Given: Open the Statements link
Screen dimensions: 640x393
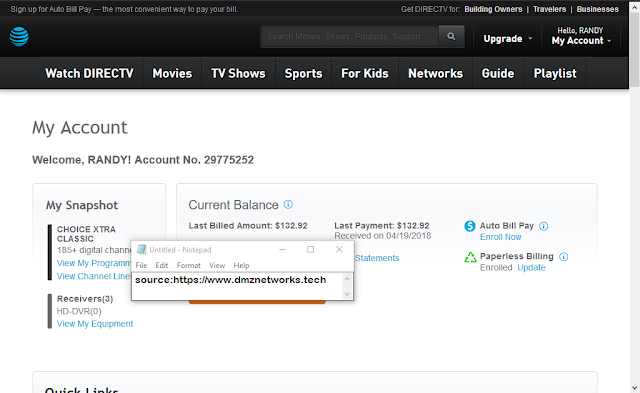Looking at the screenshot, I should point(377,258).
